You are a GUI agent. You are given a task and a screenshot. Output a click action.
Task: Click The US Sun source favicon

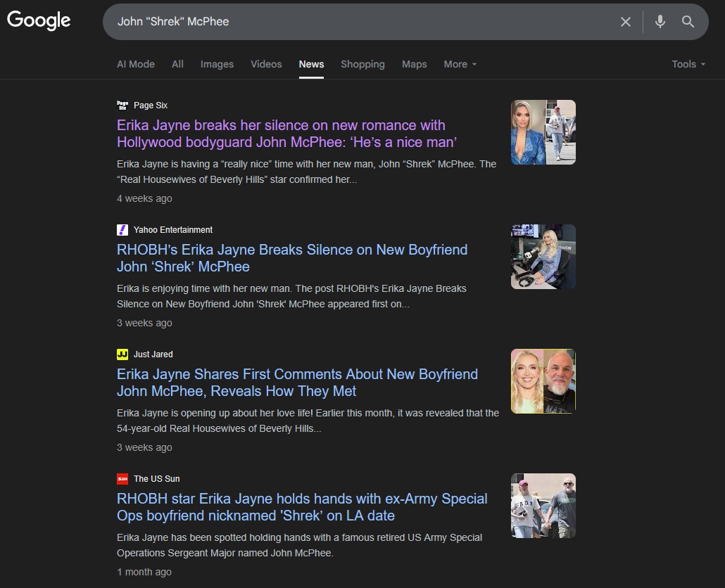tap(122, 479)
